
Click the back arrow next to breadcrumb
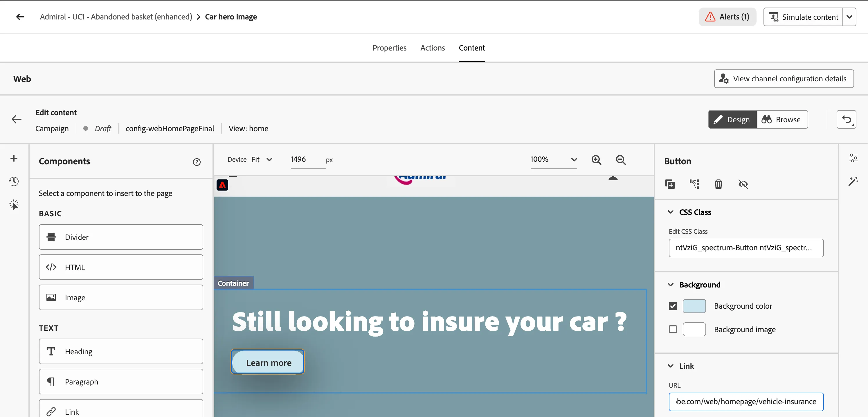20,17
